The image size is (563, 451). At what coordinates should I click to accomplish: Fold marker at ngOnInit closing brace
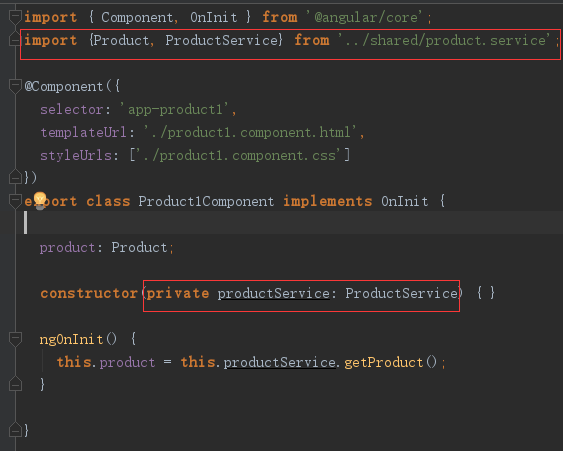point(15,384)
